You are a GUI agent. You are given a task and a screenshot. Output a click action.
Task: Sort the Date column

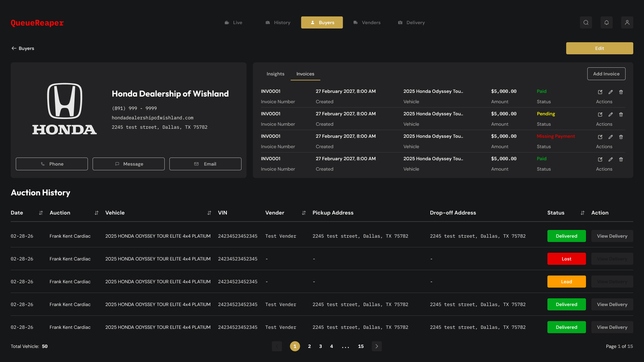pyautogui.click(x=41, y=213)
